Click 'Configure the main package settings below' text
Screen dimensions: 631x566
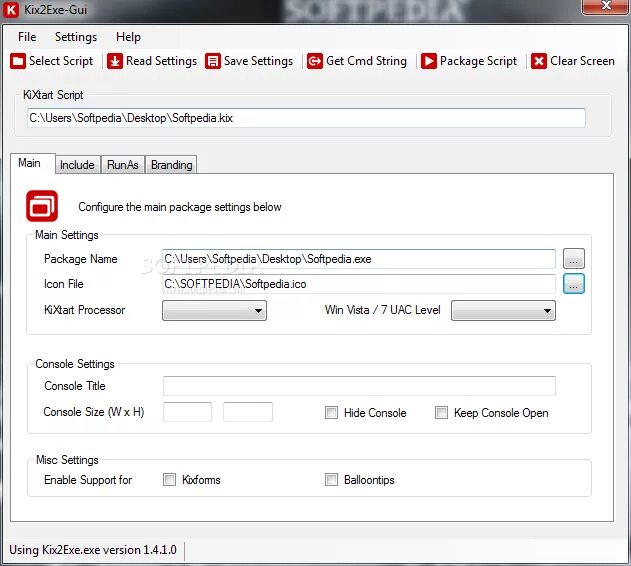click(x=180, y=207)
